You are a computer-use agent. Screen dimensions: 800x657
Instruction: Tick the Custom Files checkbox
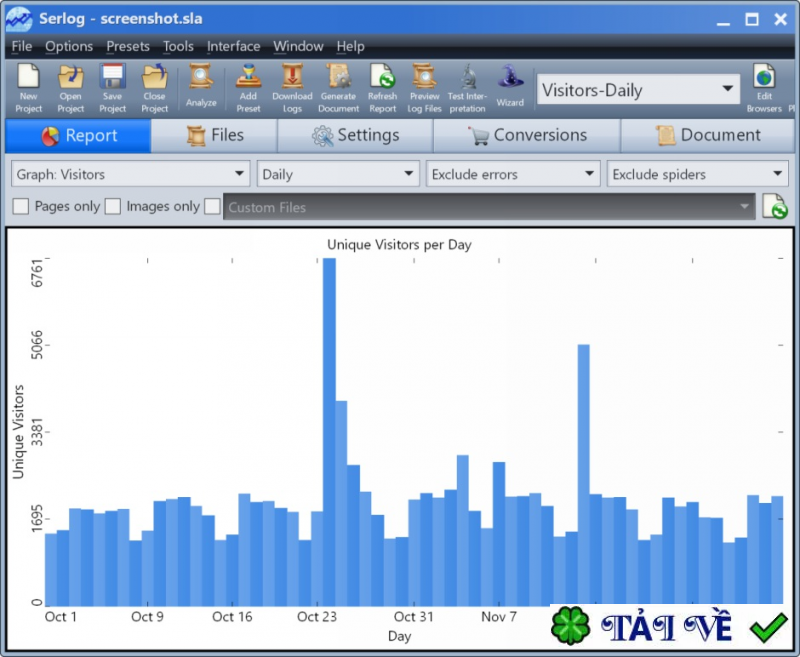click(x=212, y=207)
